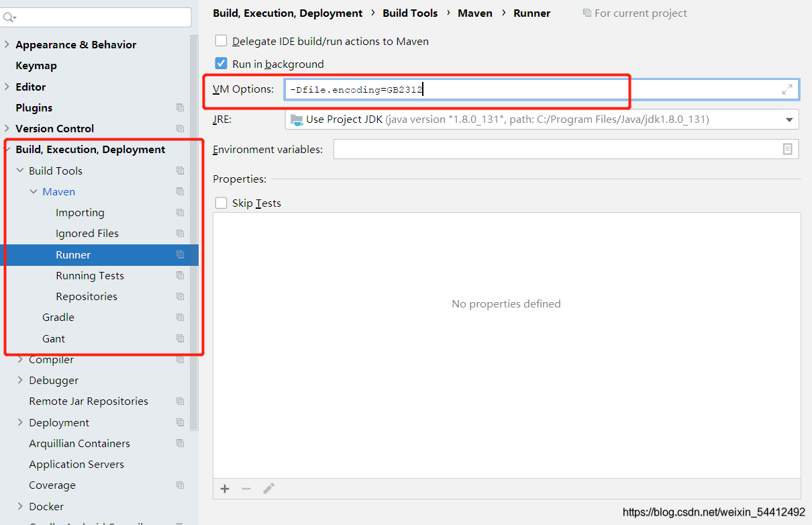Click project-level icon next to Plugins
Screen dimensions: 812x525
pyautogui.click(x=180, y=107)
